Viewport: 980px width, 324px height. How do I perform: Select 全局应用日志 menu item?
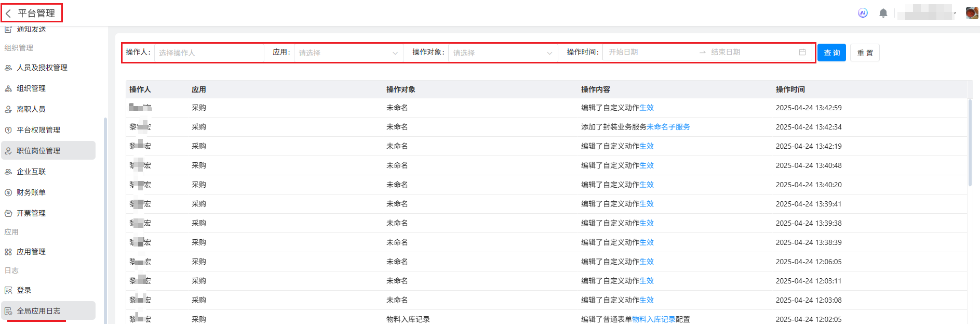(x=38, y=311)
